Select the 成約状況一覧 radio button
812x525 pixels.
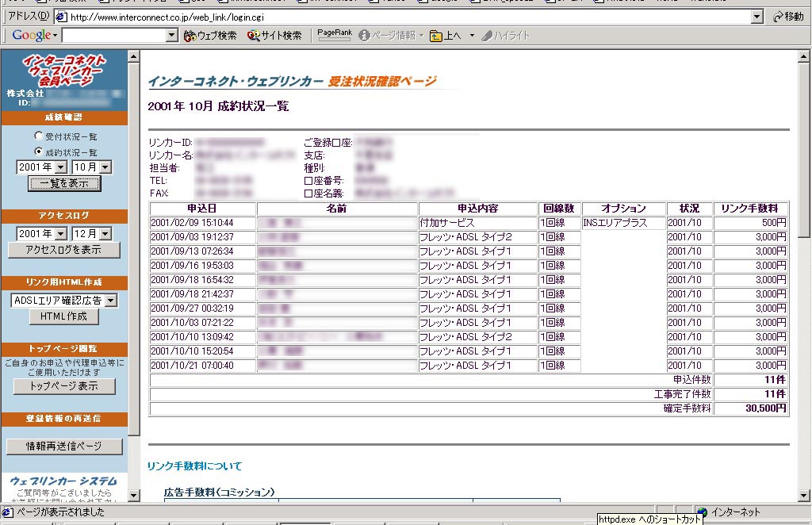[x=39, y=151]
